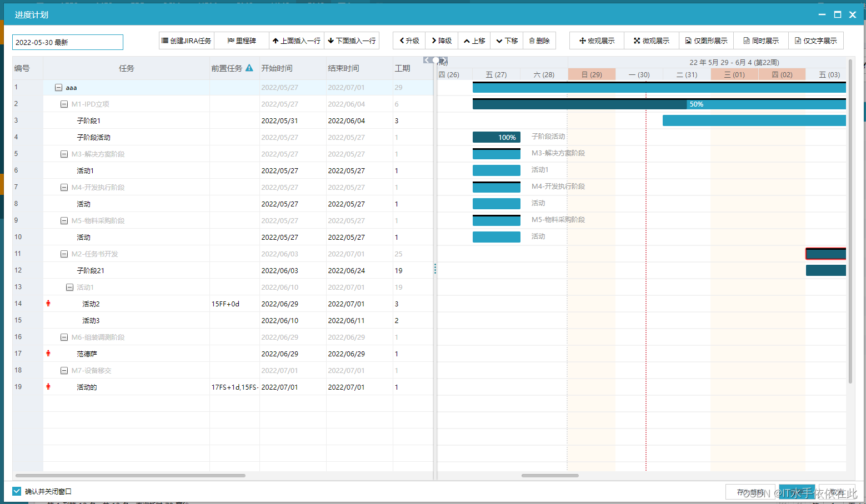Click the red resource icon on row 19

pyautogui.click(x=48, y=386)
